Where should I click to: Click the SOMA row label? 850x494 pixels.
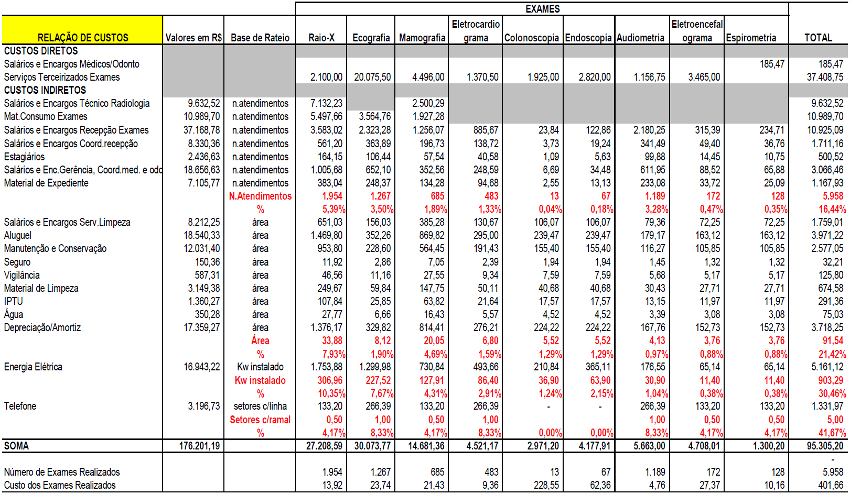pos(18,443)
